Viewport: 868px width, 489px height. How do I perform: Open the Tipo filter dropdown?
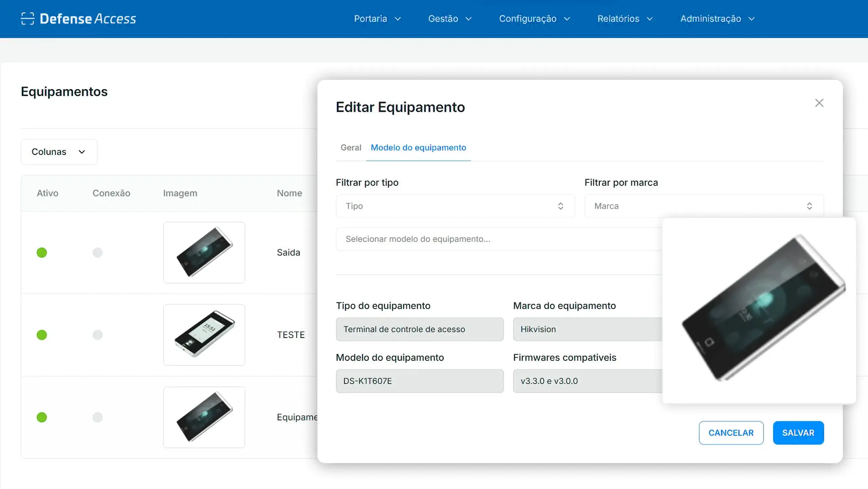(x=455, y=206)
